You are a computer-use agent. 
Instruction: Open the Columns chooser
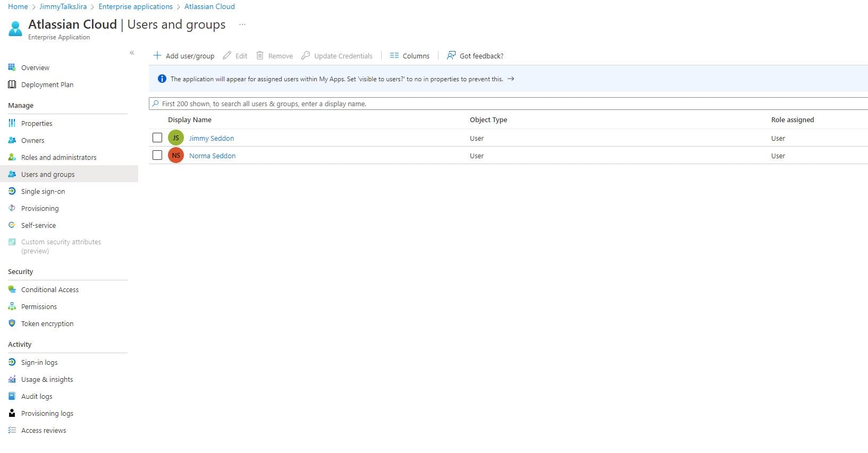[x=409, y=56]
